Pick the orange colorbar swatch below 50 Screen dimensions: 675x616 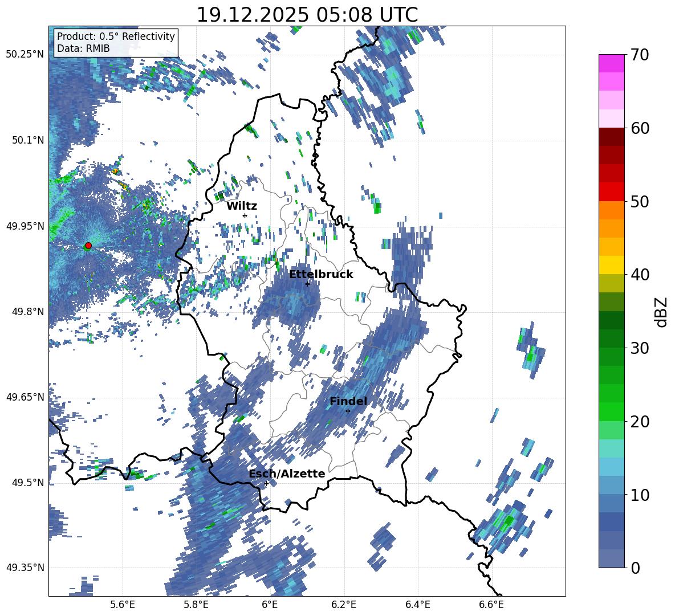coord(611,210)
